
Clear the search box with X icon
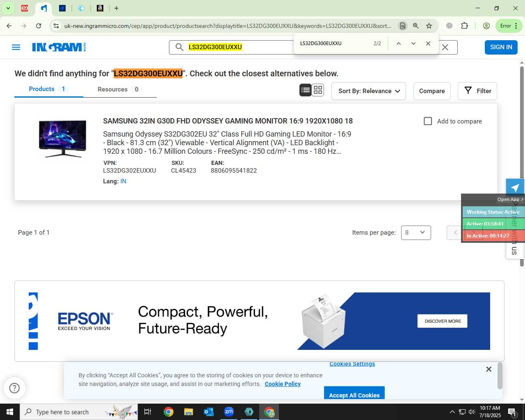(445, 47)
